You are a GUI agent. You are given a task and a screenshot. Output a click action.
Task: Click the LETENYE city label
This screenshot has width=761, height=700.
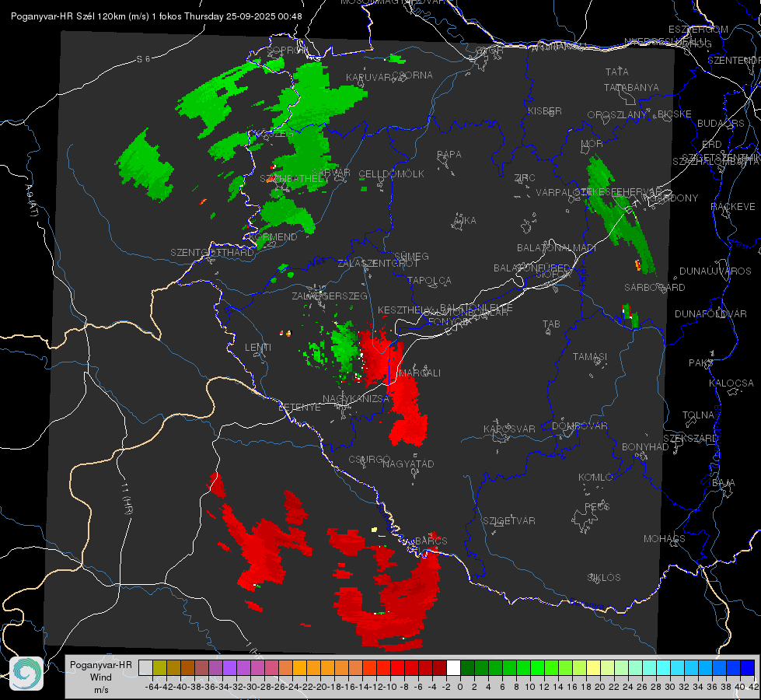coord(299,408)
